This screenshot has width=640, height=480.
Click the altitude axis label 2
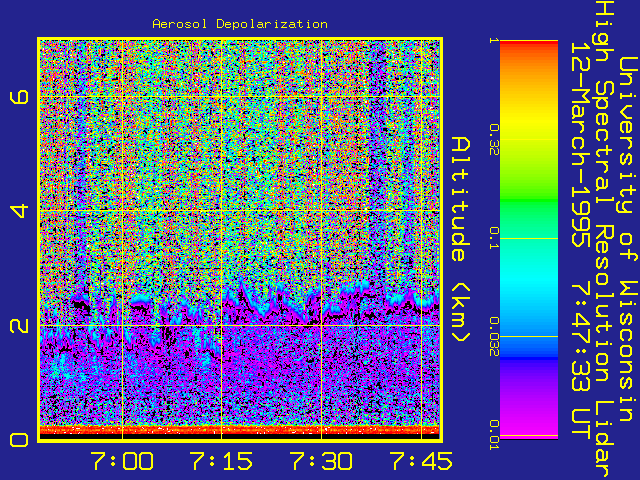(19, 325)
